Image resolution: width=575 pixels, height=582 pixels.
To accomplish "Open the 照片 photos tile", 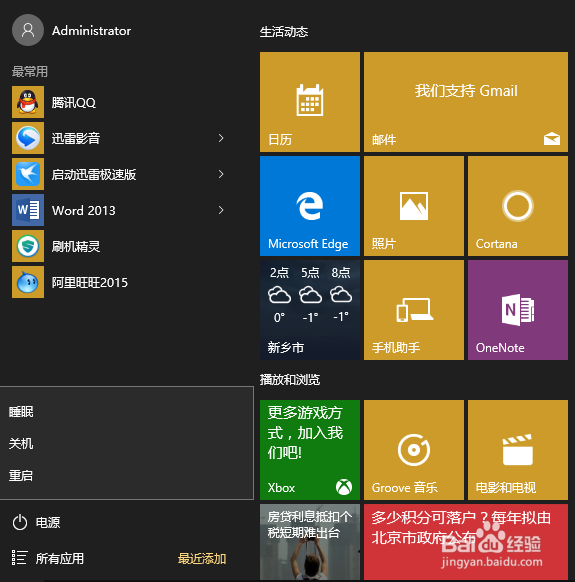I will (414, 206).
